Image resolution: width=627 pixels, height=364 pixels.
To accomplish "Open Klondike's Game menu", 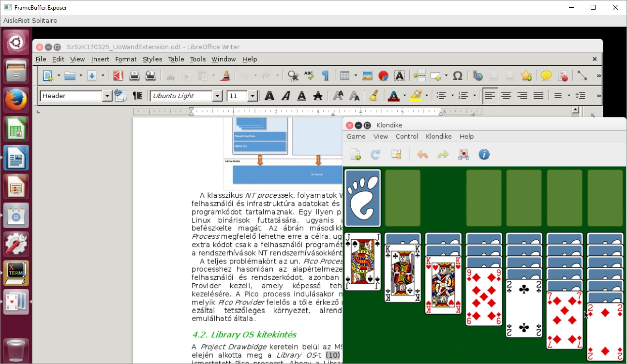I will [x=356, y=136].
